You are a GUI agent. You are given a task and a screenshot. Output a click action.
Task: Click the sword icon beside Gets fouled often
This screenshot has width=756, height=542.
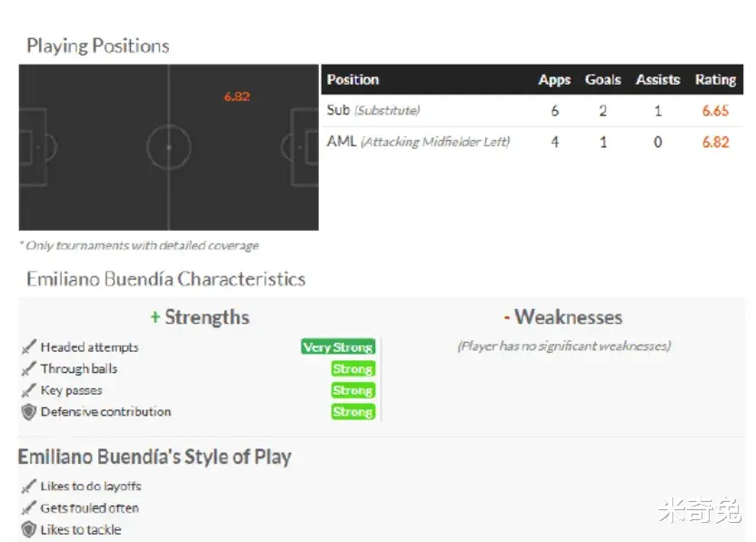[29, 508]
